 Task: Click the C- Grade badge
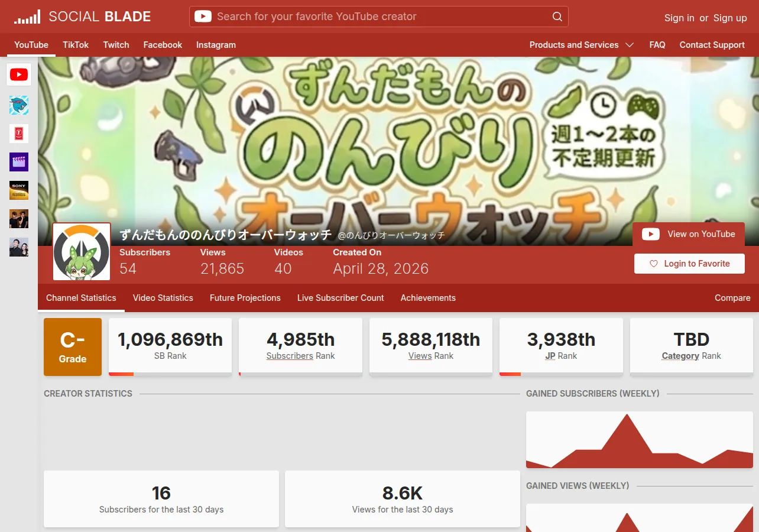click(x=73, y=347)
